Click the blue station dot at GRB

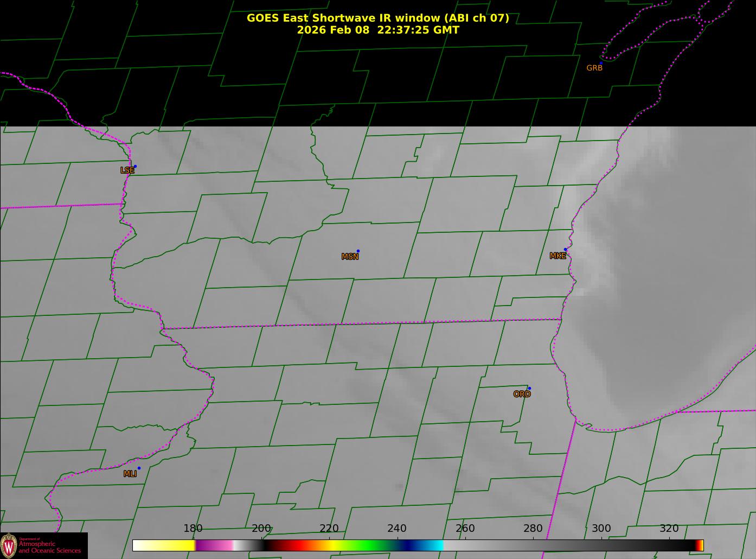point(601,63)
